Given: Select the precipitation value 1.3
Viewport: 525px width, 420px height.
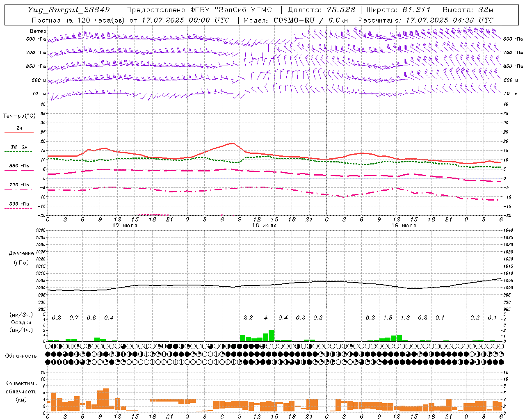Looking at the screenshot, I should pyautogui.click(x=405, y=317).
